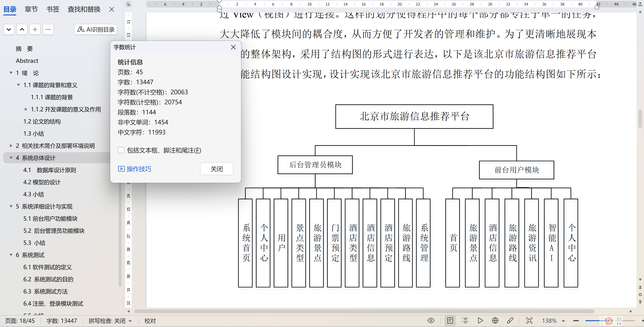Collapse the 1 绪论 outline section
This screenshot has width=644, height=327.
click(11, 73)
